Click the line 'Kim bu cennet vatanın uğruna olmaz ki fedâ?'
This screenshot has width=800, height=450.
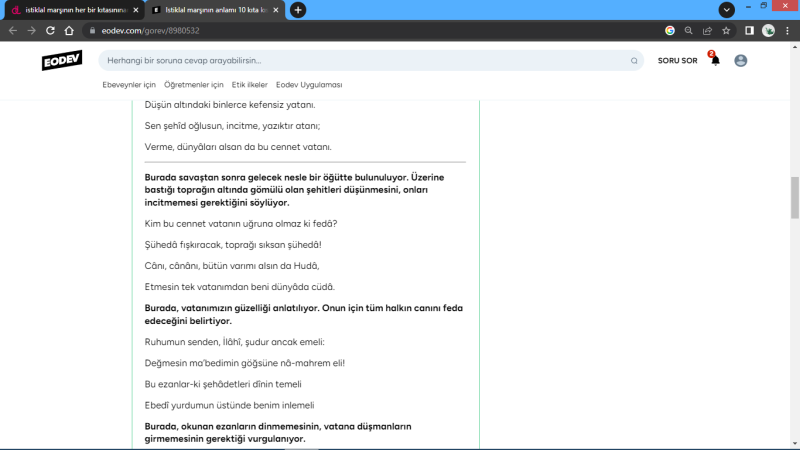[x=241, y=223]
